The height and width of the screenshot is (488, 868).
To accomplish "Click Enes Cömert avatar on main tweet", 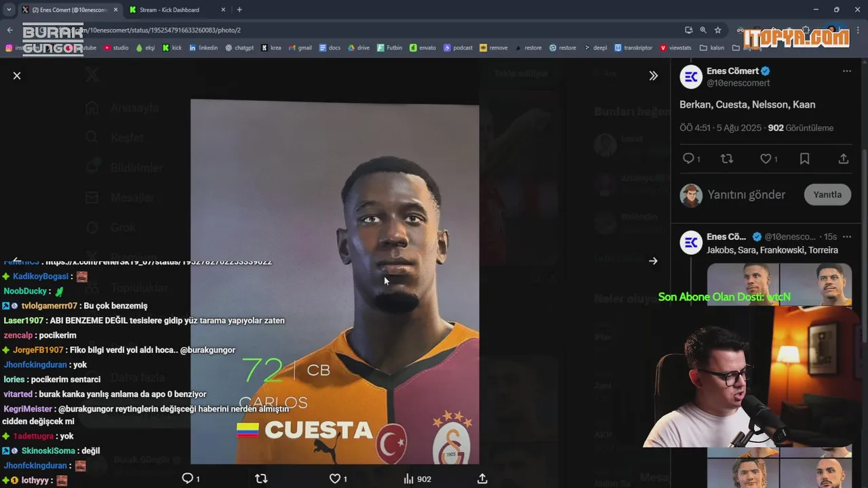I will pyautogui.click(x=691, y=77).
